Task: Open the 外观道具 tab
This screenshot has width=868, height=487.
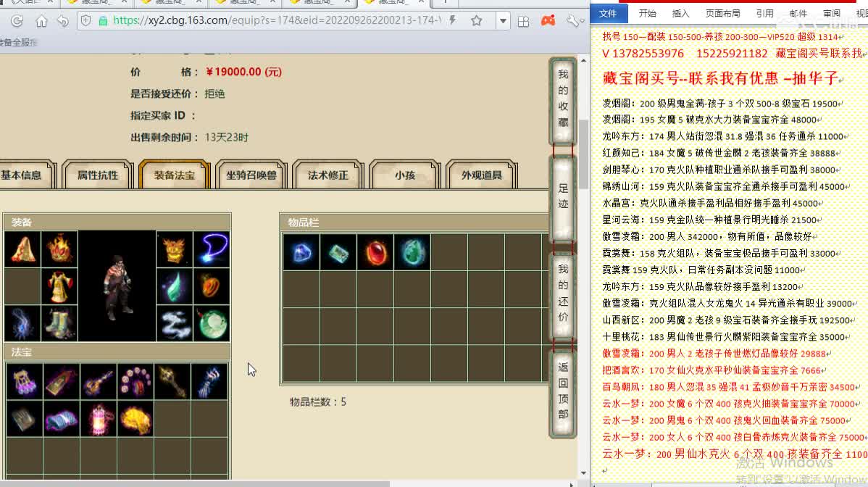Action: point(482,175)
